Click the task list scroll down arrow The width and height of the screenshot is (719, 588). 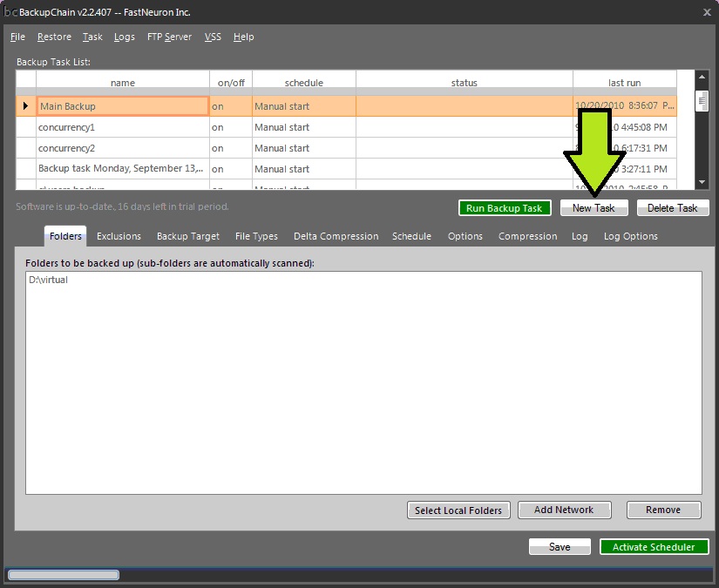[702, 182]
